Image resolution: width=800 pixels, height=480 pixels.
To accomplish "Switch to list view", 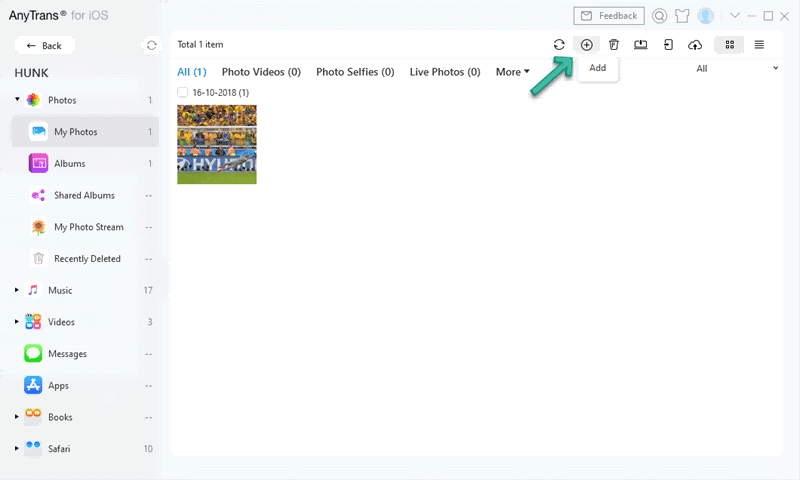I will click(759, 45).
